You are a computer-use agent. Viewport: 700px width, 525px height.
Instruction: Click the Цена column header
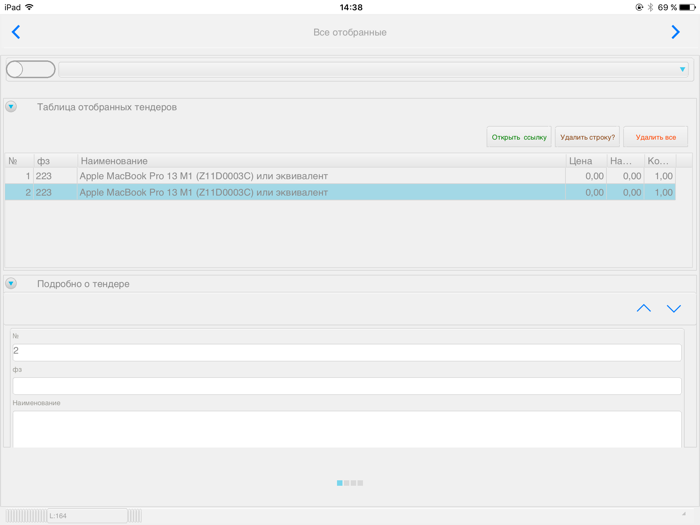coord(586,161)
